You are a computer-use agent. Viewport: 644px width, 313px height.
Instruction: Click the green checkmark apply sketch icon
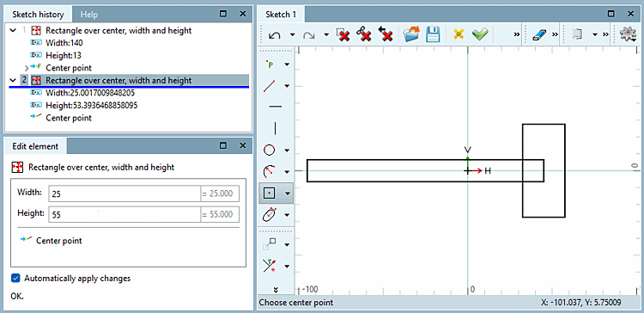[x=480, y=34]
